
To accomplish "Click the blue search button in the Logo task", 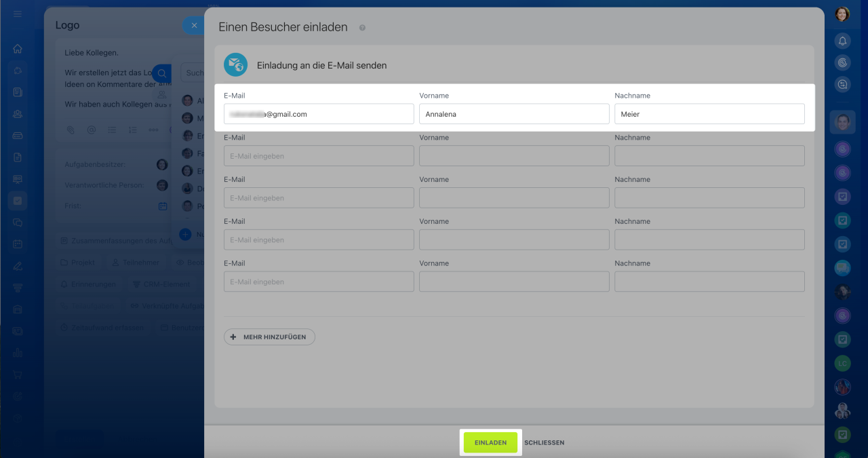I will tap(161, 73).
